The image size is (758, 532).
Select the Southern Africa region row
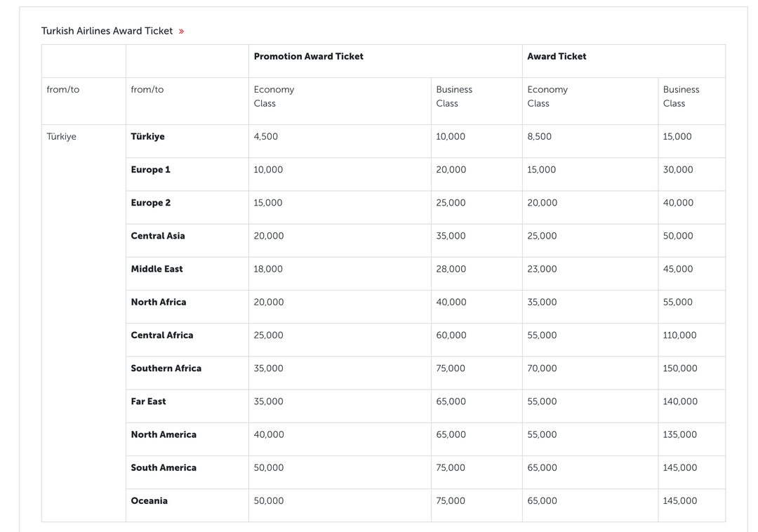[x=166, y=368]
